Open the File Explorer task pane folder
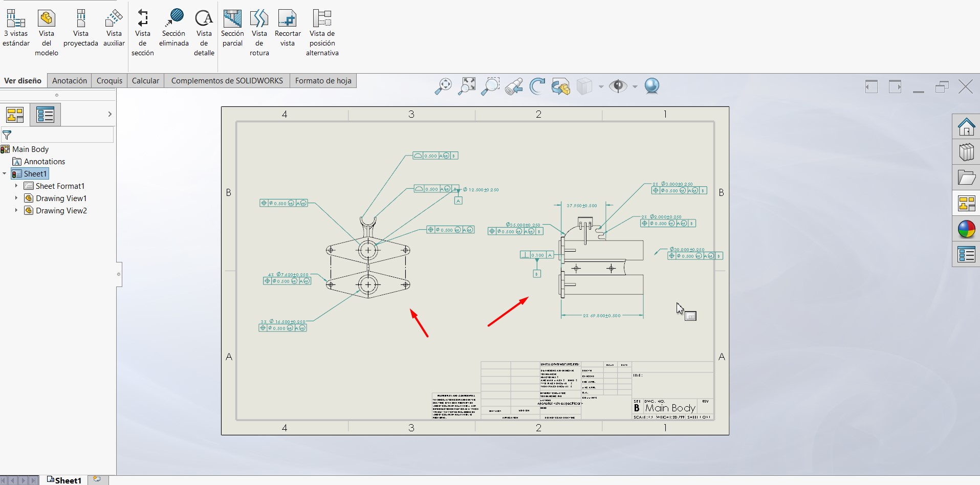The height and width of the screenshot is (485, 980). coord(966,178)
